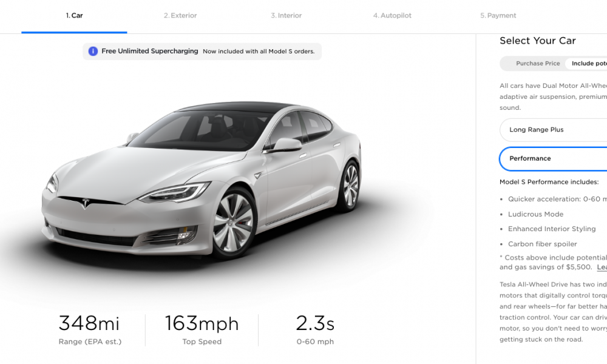Click the Model S car image

click(x=202, y=180)
